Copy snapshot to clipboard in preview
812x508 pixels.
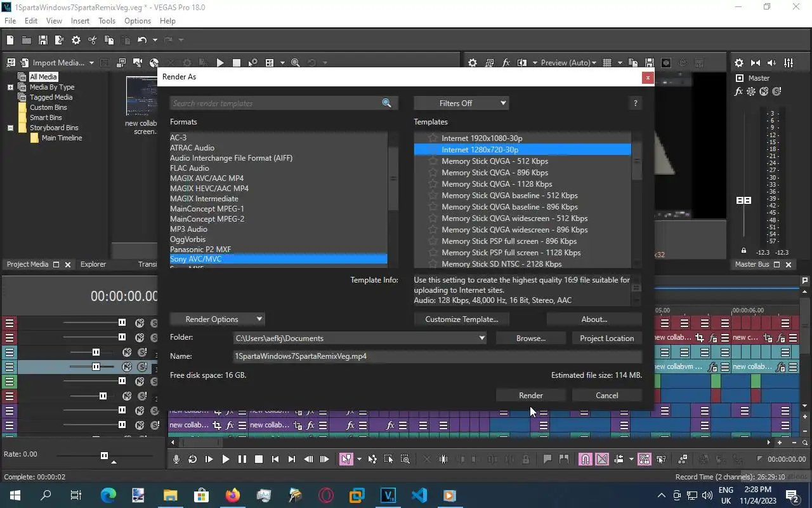pyautogui.click(x=632, y=63)
